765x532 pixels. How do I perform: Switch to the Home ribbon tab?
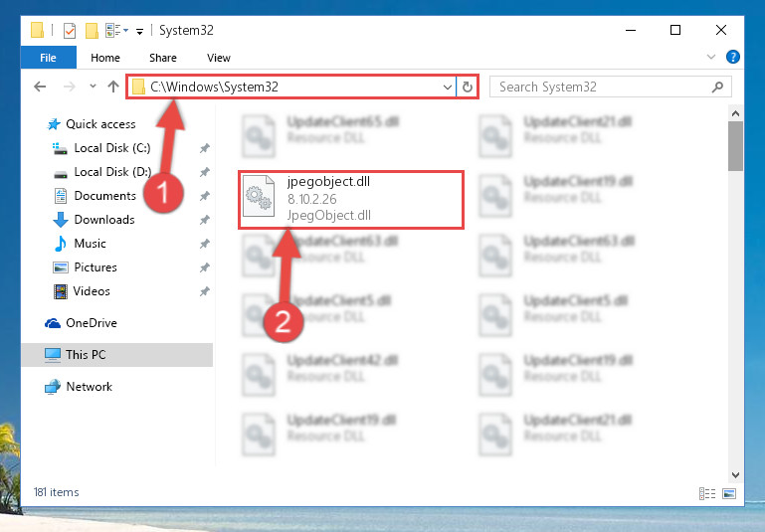105,58
